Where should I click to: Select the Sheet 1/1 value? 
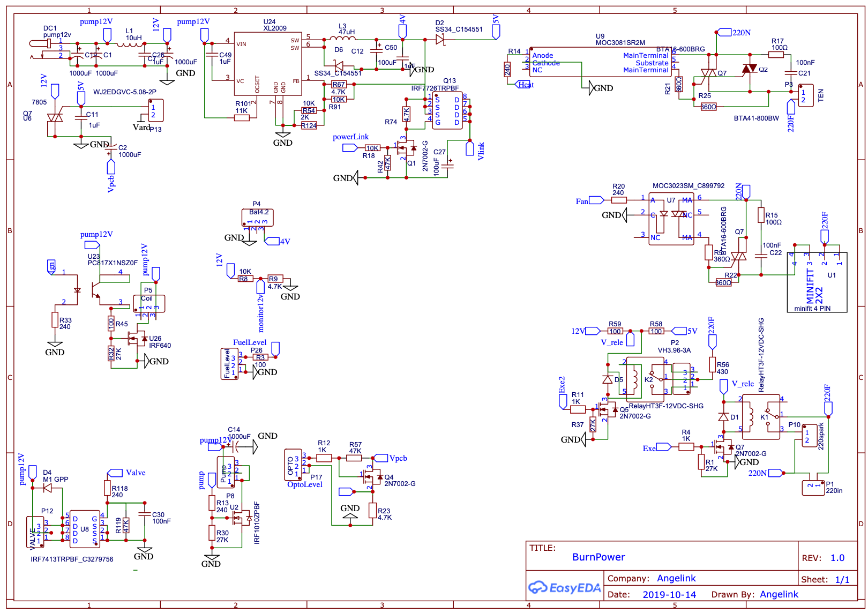point(842,579)
